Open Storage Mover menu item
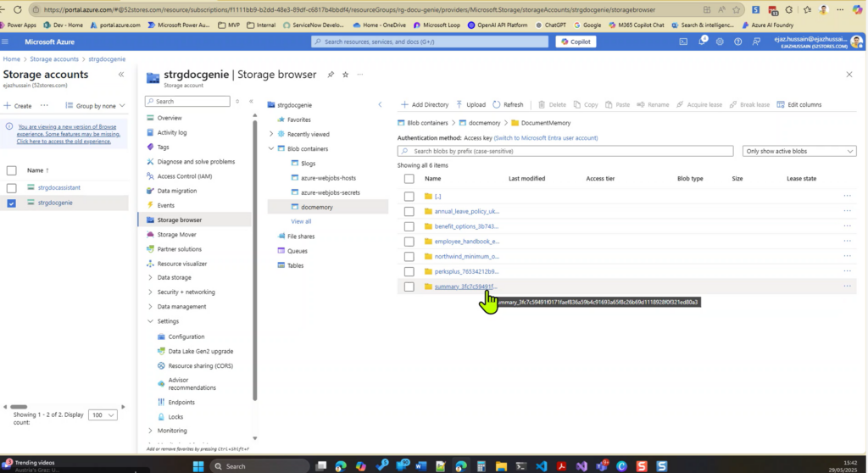 tap(176, 234)
